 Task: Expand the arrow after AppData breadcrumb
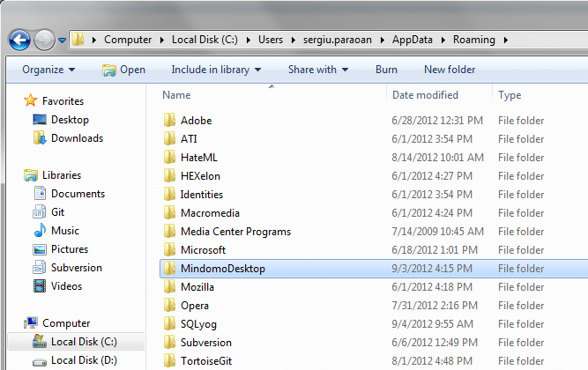click(443, 40)
